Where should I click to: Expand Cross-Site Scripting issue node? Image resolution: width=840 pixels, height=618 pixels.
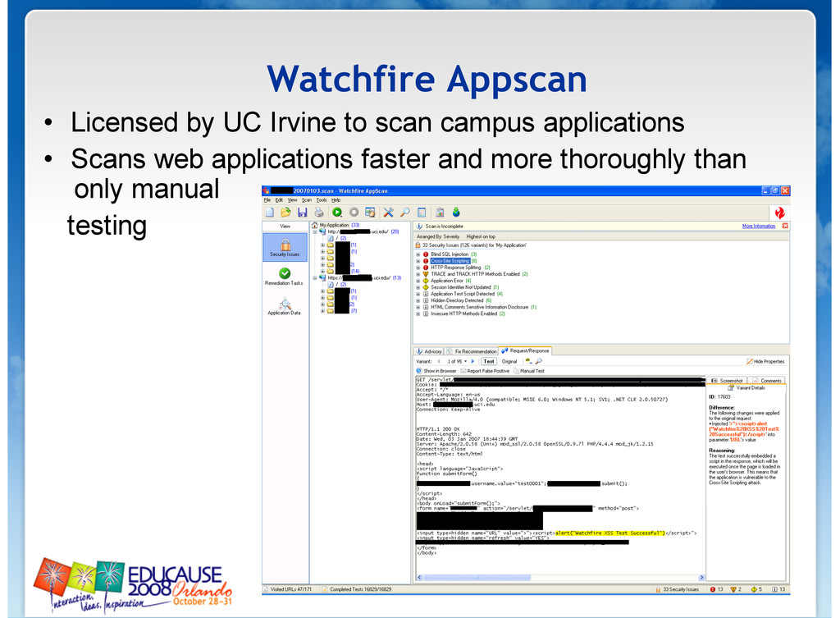418,261
